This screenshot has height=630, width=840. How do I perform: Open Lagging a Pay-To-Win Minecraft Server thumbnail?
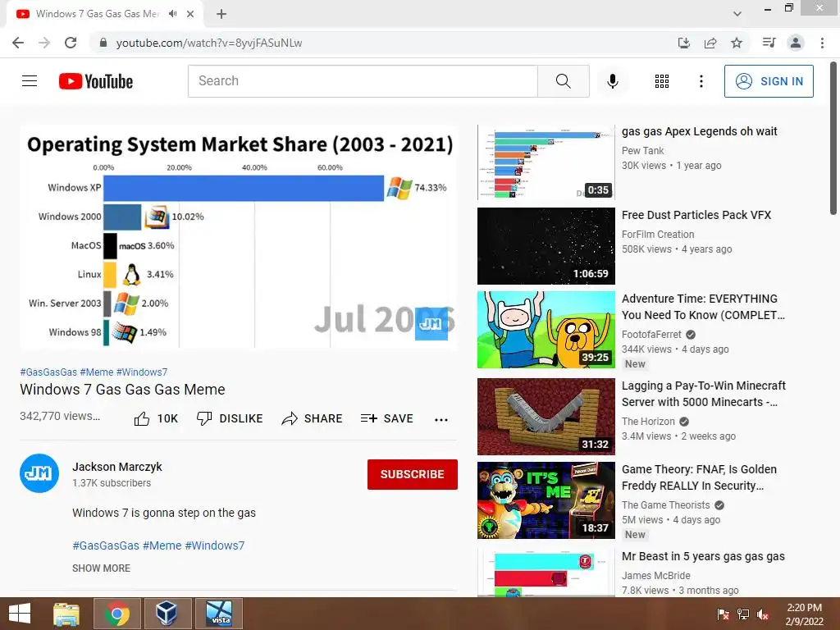tap(546, 416)
